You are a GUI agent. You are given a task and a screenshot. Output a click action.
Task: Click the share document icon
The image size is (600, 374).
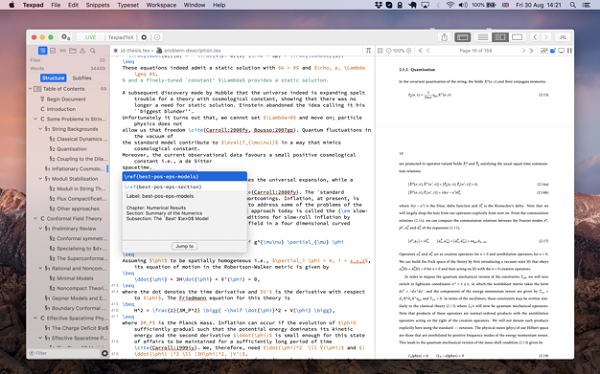tap(444, 37)
